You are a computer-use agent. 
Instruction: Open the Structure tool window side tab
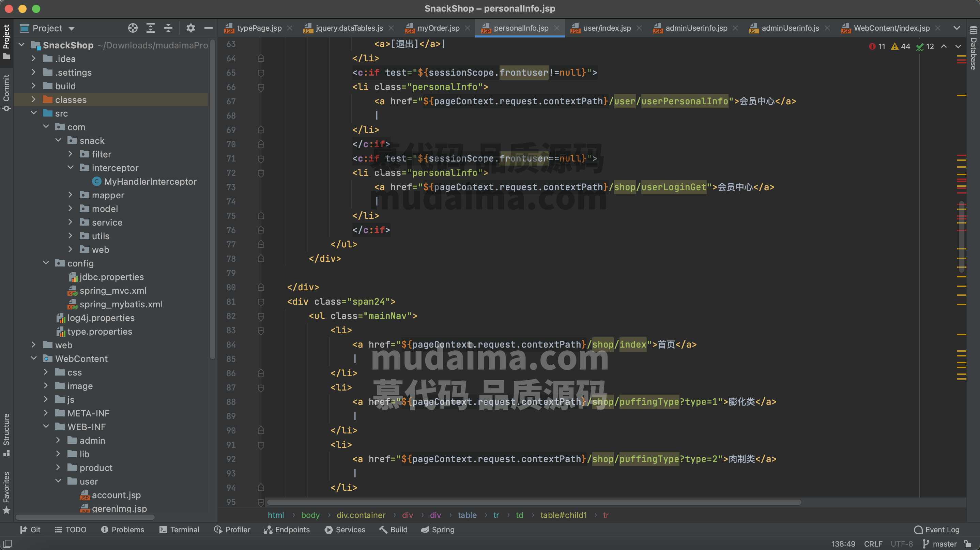pos(6,434)
